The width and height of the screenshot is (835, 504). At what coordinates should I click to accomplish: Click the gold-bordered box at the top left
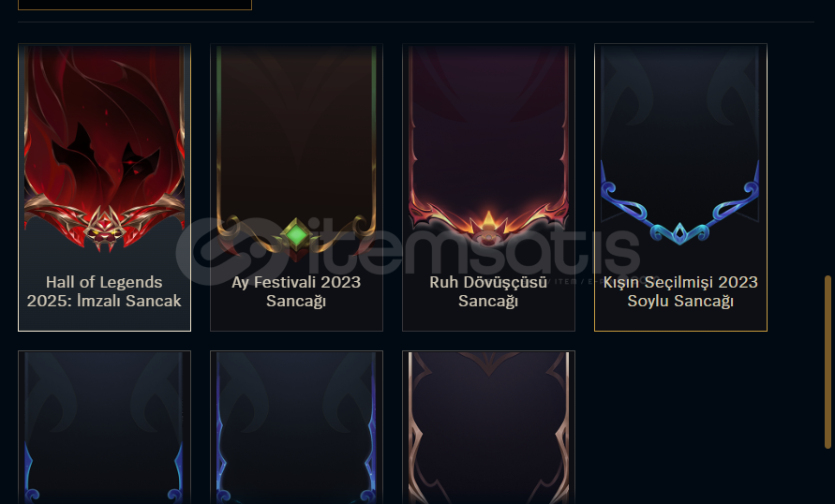[x=135, y=5]
